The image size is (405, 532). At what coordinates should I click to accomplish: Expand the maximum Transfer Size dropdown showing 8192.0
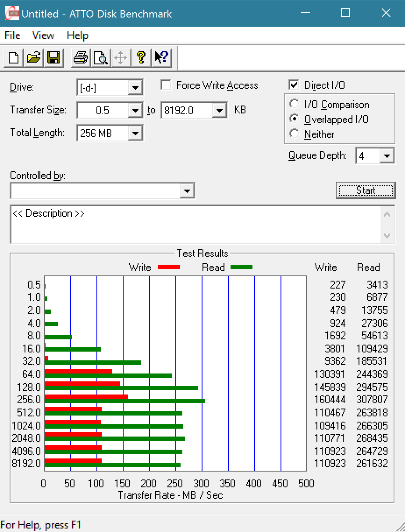pyautogui.click(x=219, y=110)
